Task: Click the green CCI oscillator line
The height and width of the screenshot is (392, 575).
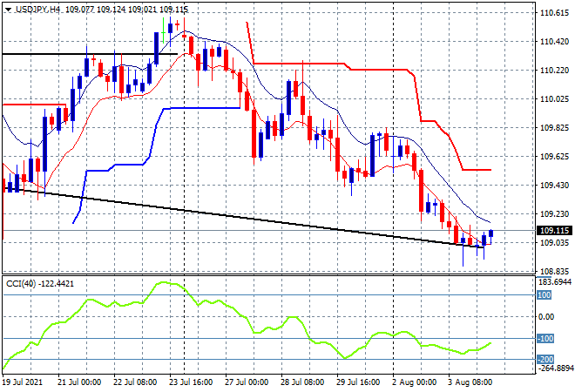Action: tap(247, 319)
